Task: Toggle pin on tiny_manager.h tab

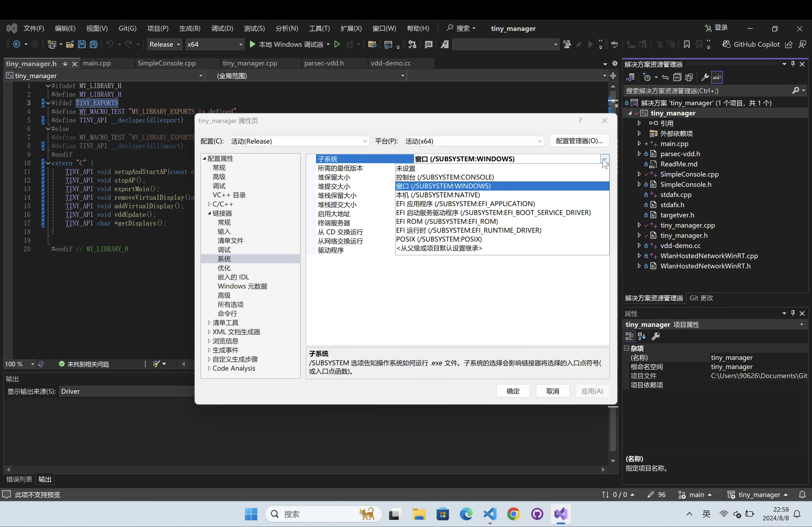Action: point(65,64)
